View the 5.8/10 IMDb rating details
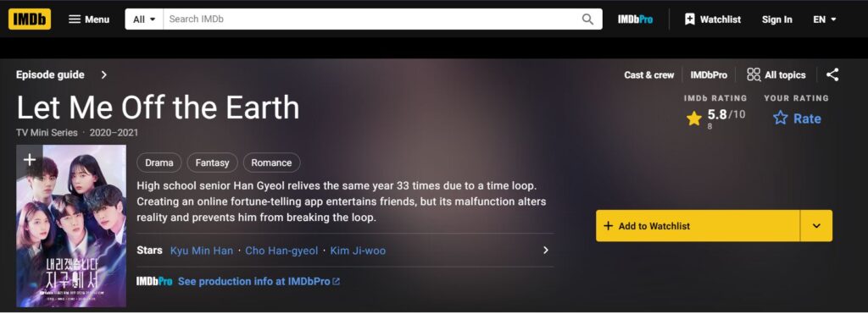Screen dimensions: 868x314 (715, 118)
